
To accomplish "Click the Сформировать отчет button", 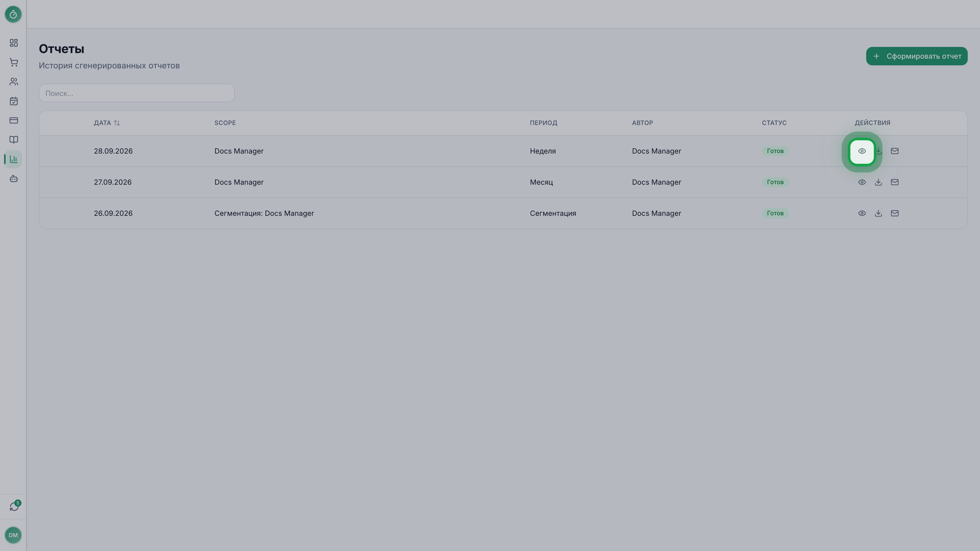I will tap(917, 56).
